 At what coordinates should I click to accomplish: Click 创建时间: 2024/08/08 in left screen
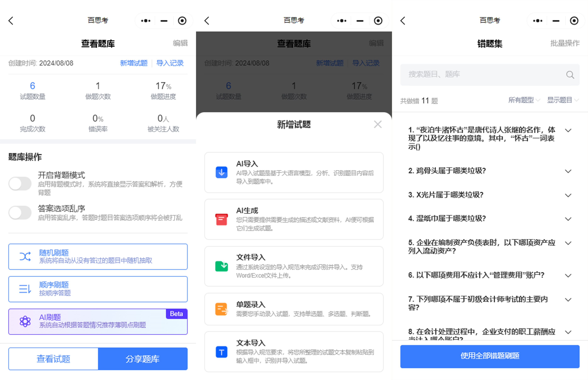(41, 63)
